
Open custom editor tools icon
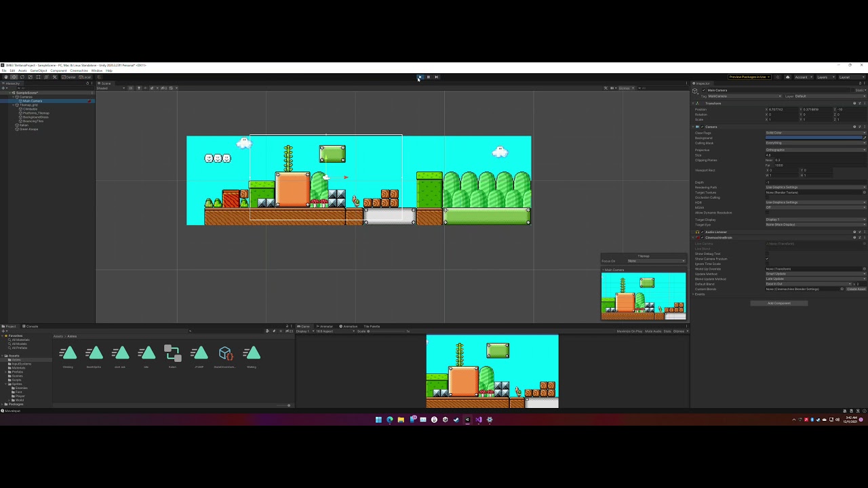(54, 77)
